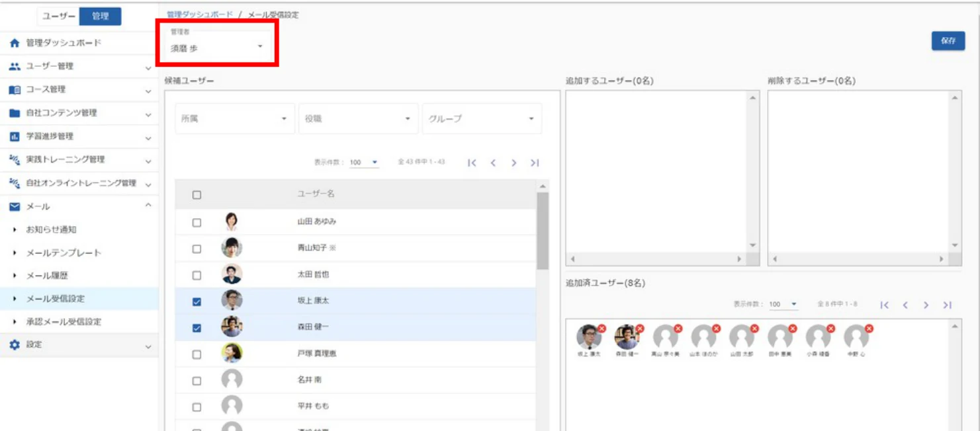Click the icon beside 自社オンライントレーニング管理
Viewport: 980px width, 431px height.
[15, 183]
